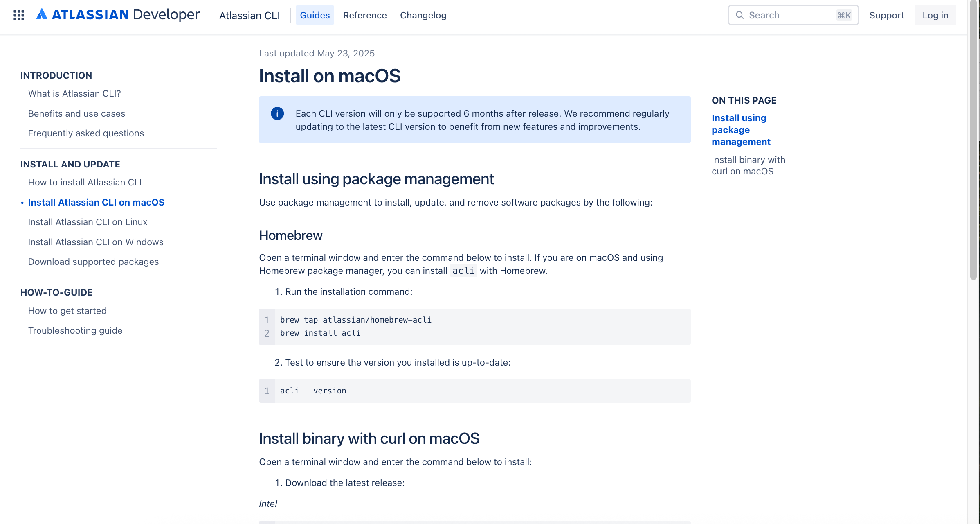Open the Support link

point(886,15)
